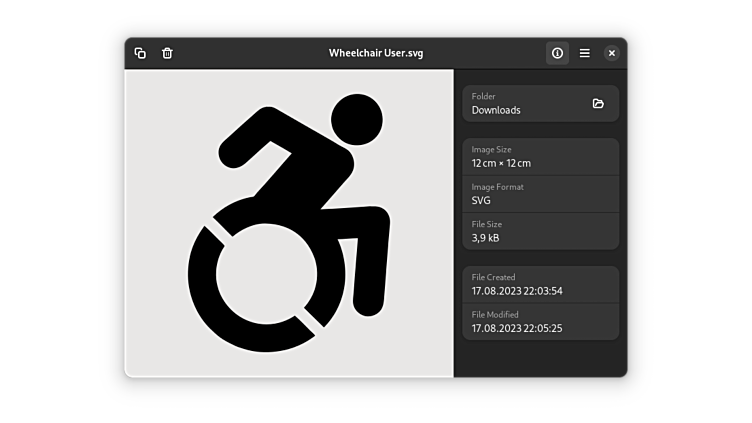
Task: Click the "SVG" format value text
Action: click(x=481, y=200)
